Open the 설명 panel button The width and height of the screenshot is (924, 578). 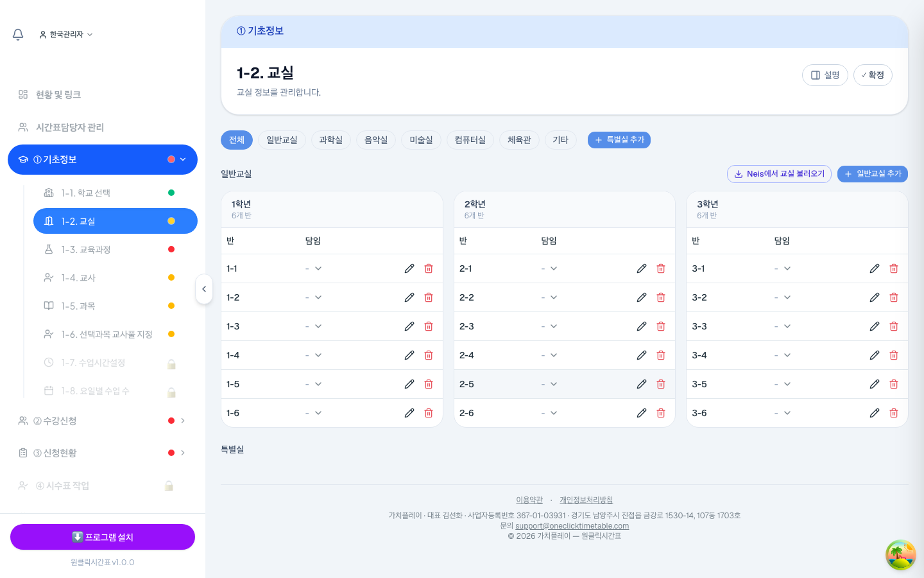tap(825, 75)
